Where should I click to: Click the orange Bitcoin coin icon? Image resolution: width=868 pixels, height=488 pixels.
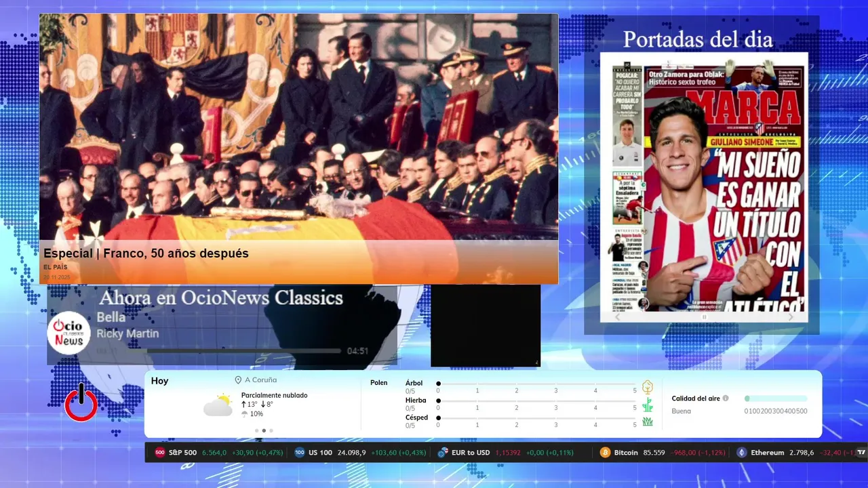coord(605,453)
